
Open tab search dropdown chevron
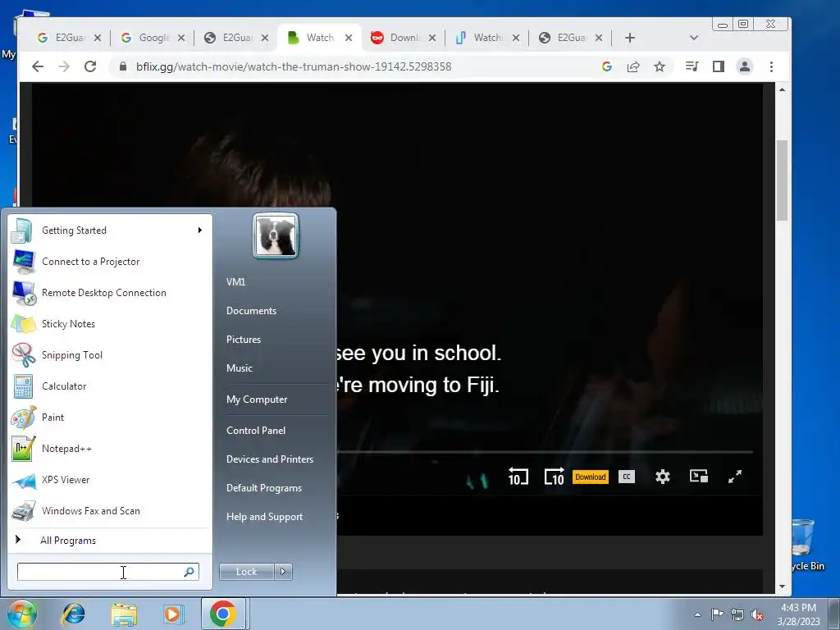click(x=694, y=38)
